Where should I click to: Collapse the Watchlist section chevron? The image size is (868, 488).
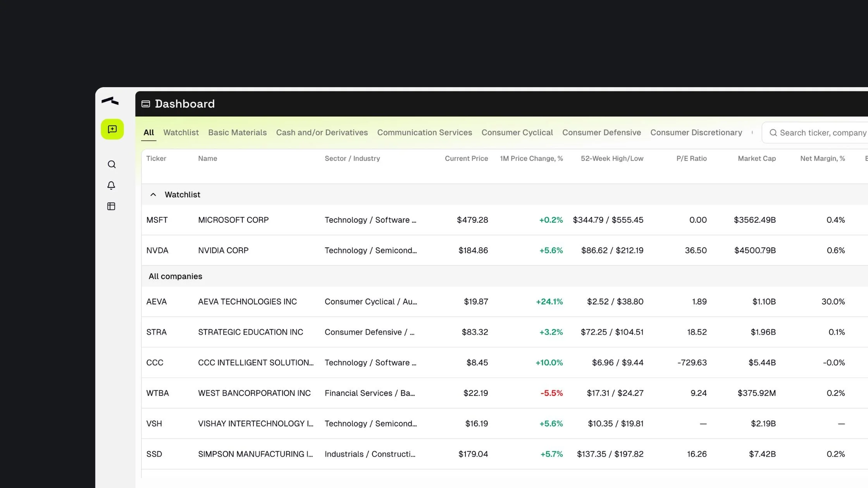point(153,194)
